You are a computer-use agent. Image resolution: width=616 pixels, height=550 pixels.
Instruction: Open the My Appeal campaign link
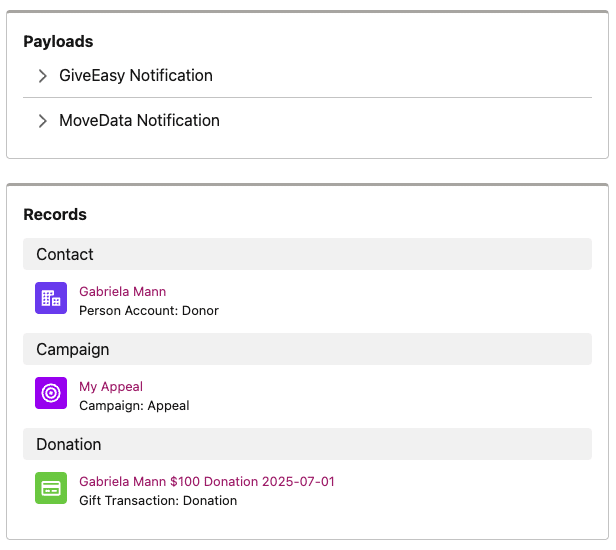[x=111, y=387]
